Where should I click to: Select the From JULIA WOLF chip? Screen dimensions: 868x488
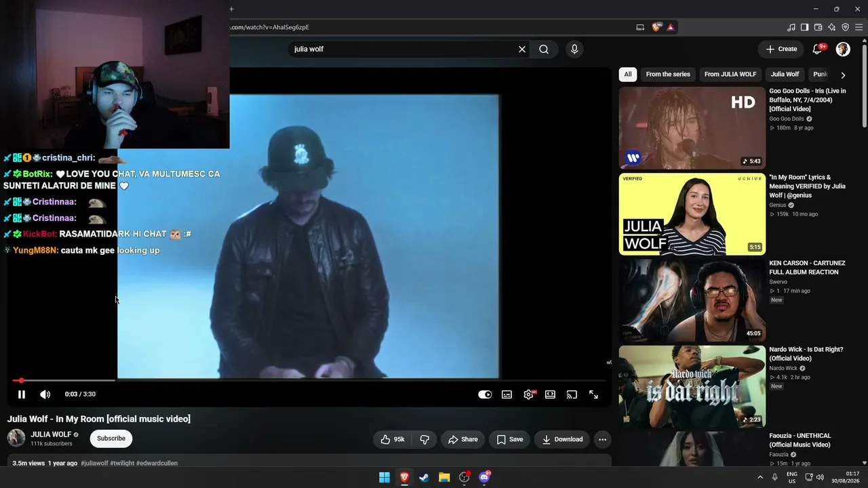coord(730,75)
